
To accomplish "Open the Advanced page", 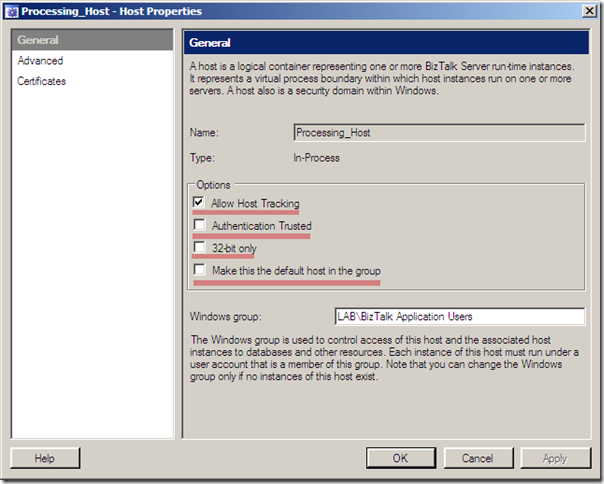I will tap(40, 60).
